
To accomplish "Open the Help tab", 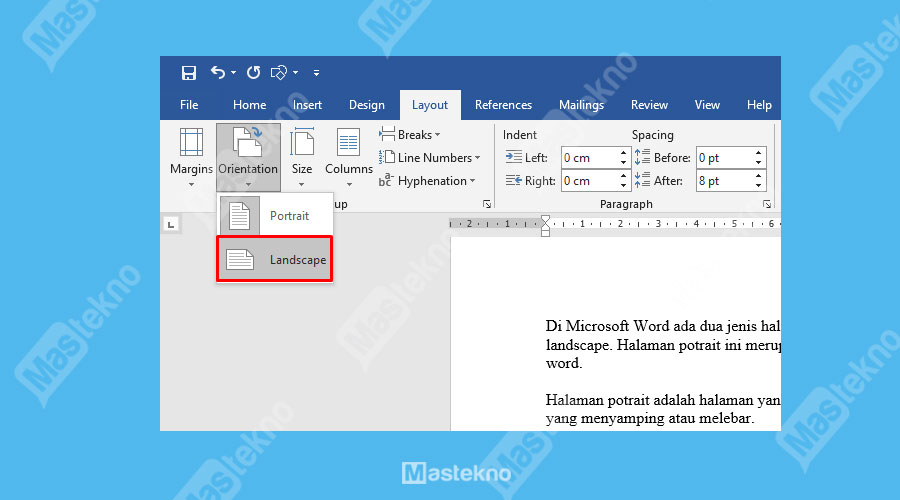I will pyautogui.click(x=759, y=105).
